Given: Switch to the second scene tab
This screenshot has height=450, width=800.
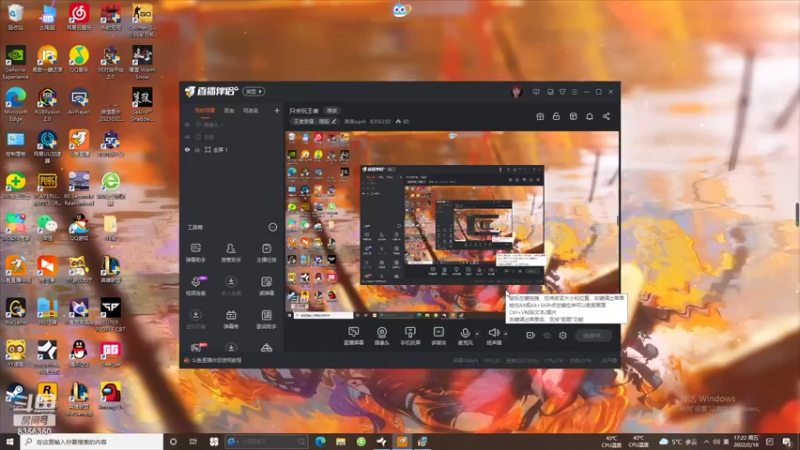Looking at the screenshot, I should (229, 110).
